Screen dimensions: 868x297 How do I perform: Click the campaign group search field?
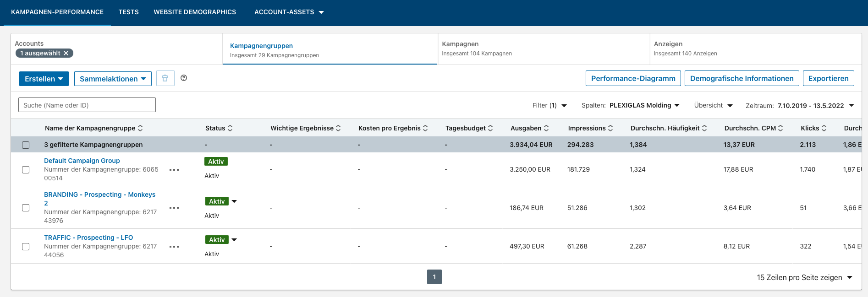click(x=87, y=105)
